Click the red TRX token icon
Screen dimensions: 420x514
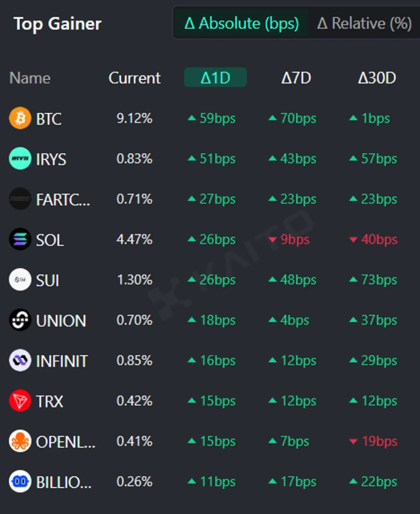pyautogui.click(x=20, y=401)
